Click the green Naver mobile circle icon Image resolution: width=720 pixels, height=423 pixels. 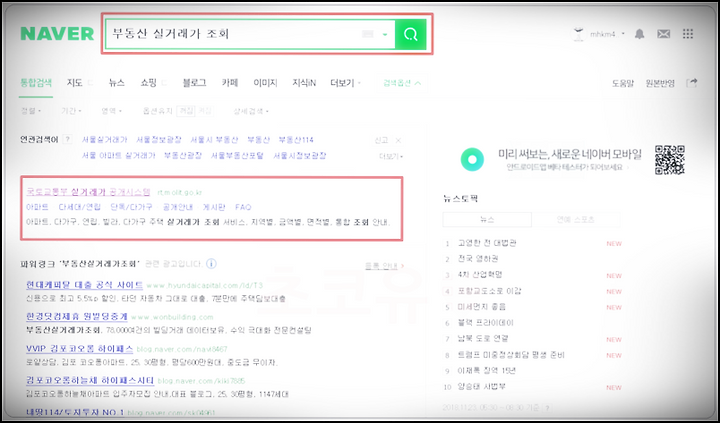472,159
